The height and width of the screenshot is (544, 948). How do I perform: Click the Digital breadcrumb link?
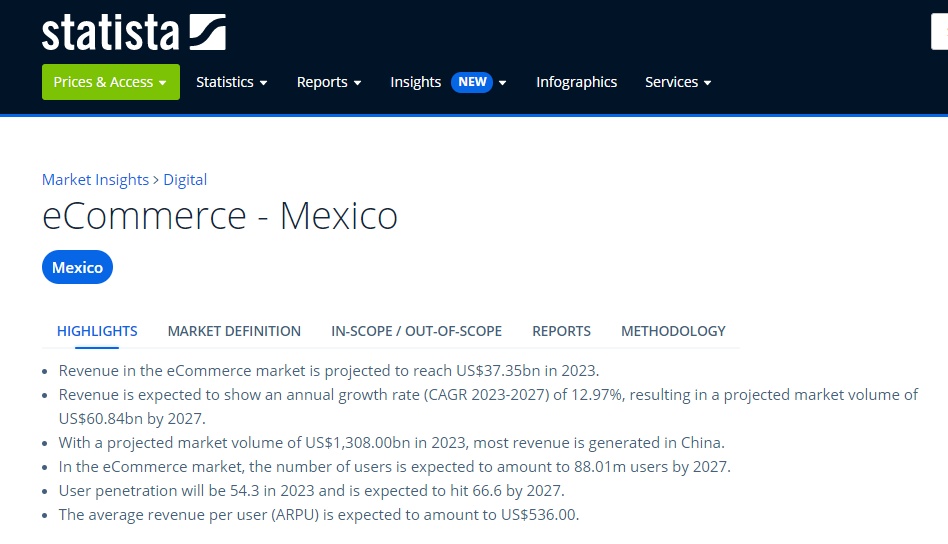point(185,180)
